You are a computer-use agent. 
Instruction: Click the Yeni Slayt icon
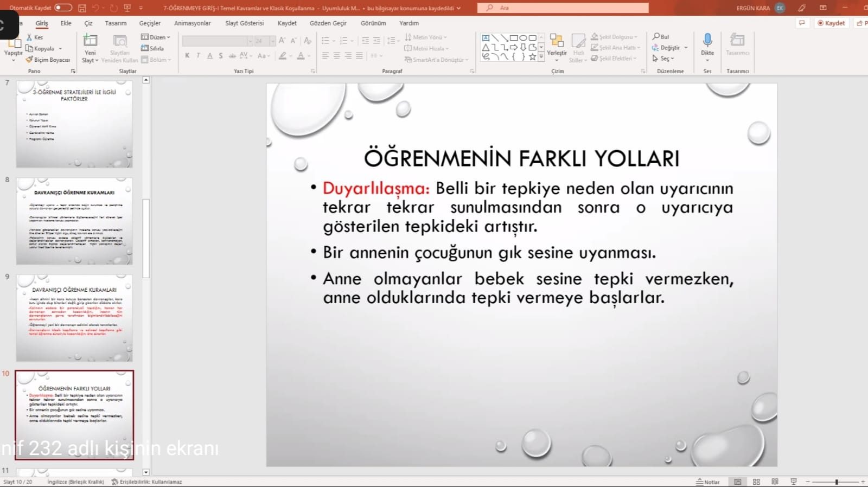click(90, 41)
